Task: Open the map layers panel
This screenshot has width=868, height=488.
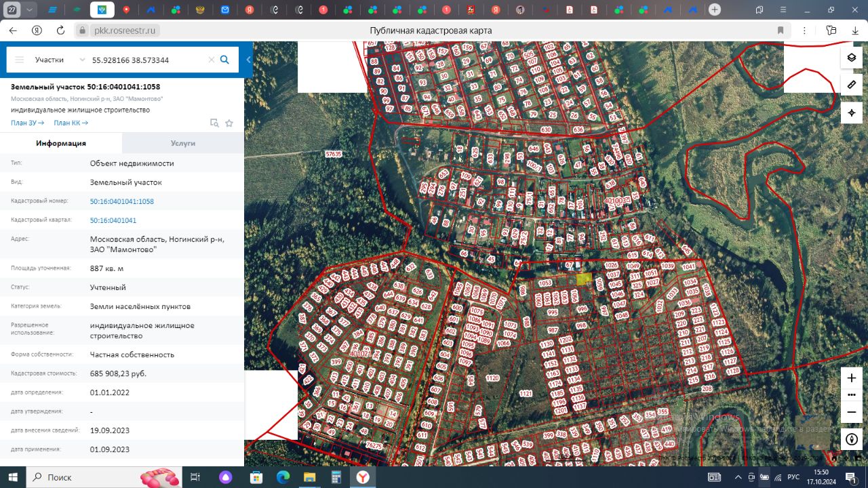Action: coord(852,58)
